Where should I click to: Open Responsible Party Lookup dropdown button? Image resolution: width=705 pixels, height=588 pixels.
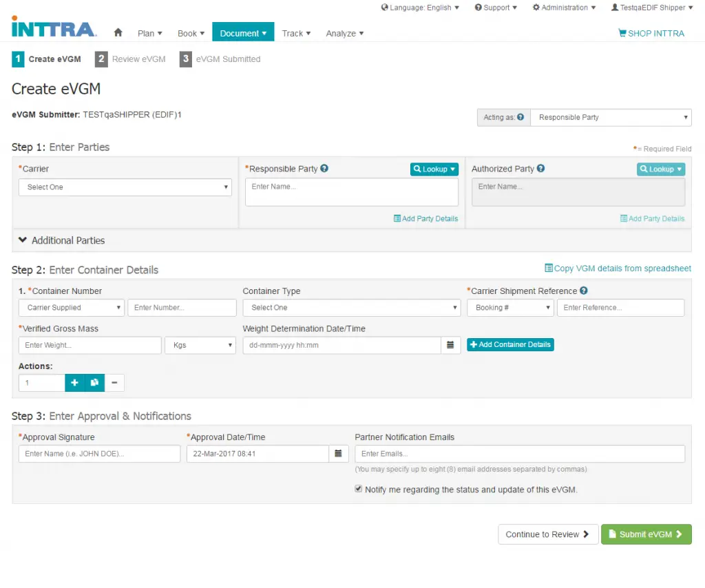(x=434, y=169)
